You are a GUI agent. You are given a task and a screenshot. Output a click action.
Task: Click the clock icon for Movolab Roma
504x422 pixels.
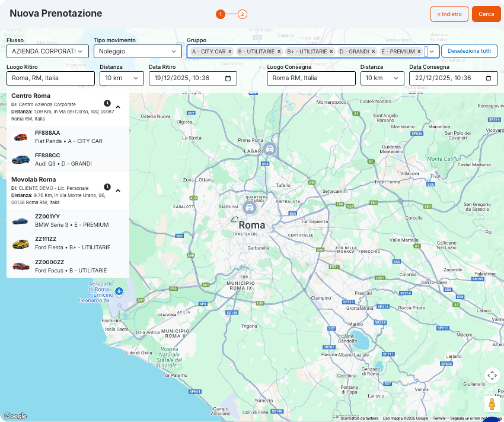[x=107, y=187]
